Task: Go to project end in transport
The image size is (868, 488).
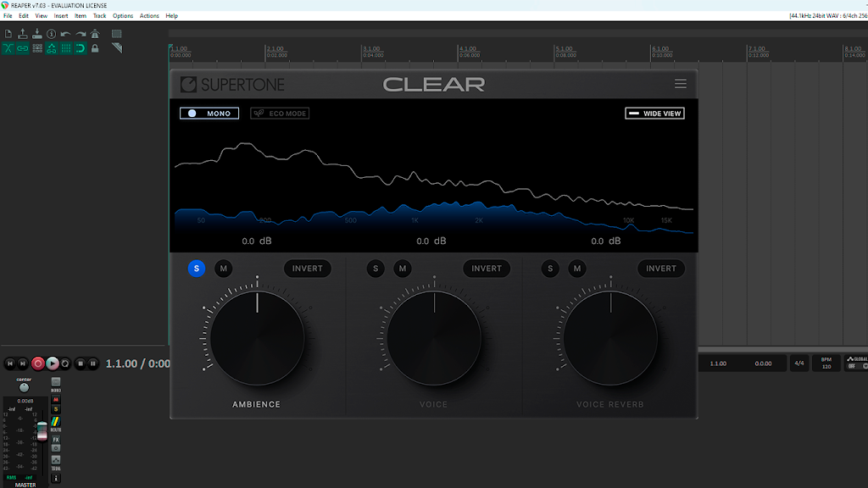Action: (23, 363)
